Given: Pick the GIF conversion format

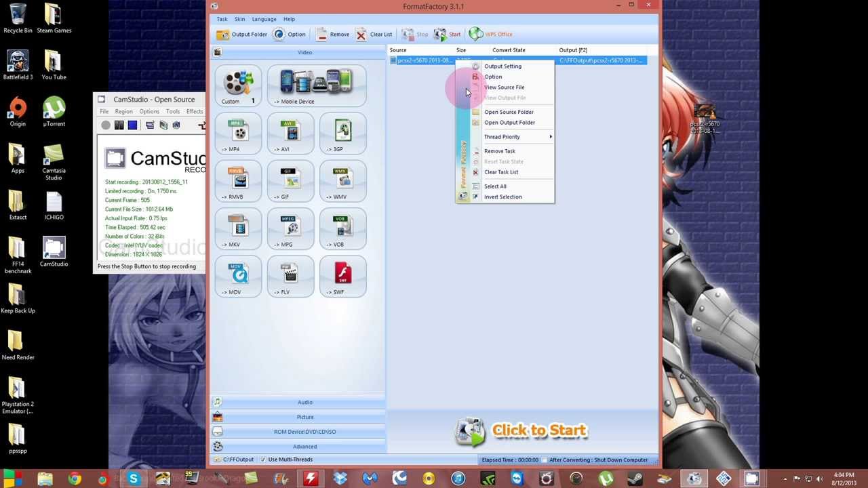Looking at the screenshot, I should (x=290, y=182).
